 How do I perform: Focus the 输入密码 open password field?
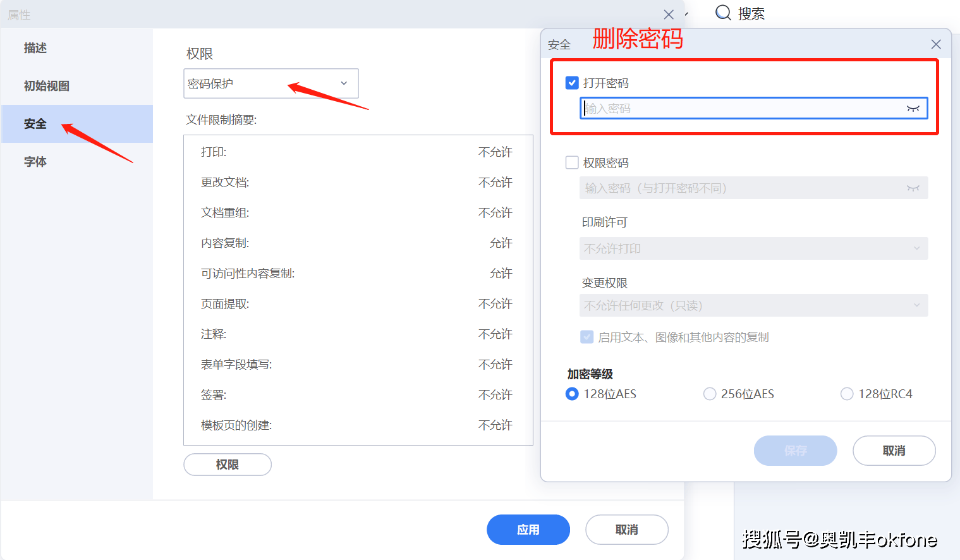[x=753, y=108]
